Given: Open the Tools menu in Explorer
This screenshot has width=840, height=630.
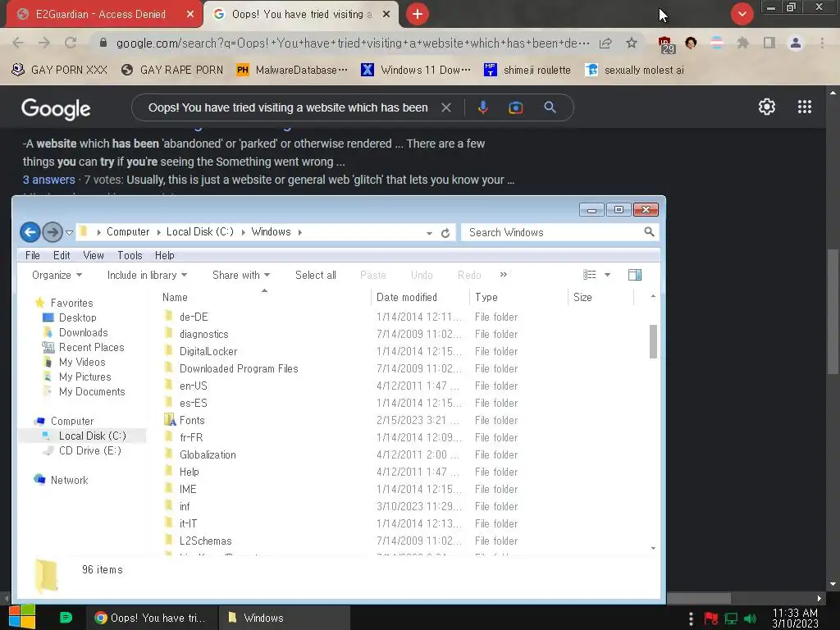Looking at the screenshot, I should click(130, 256).
